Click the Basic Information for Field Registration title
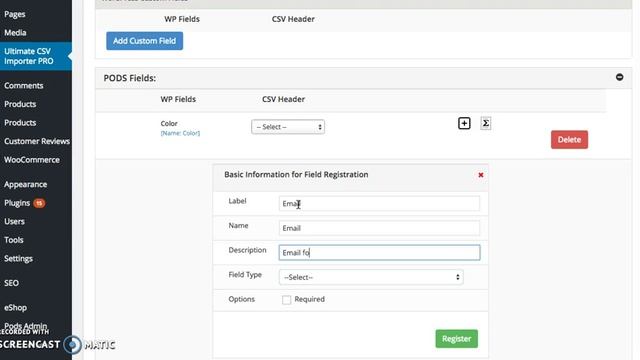Screen dimensions: 640x360 pyautogui.click(x=296, y=175)
